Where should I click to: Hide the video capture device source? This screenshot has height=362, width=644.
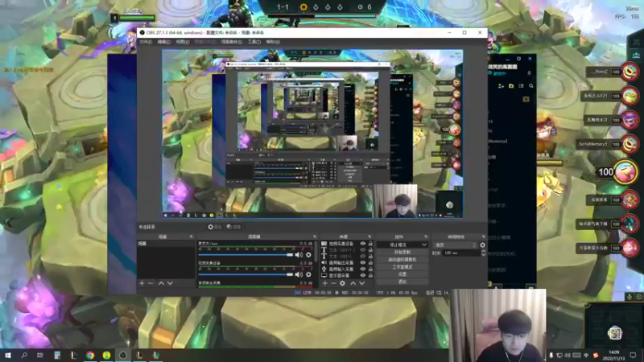(x=363, y=244)
